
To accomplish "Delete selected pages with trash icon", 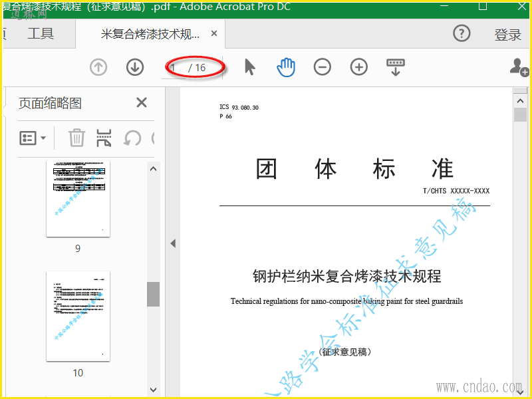I will point(76,138).
